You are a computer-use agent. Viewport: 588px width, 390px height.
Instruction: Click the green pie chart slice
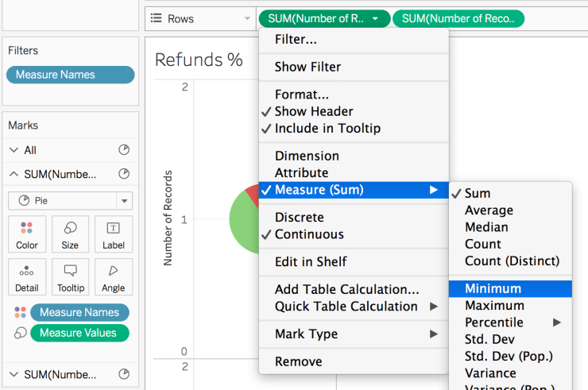pos(242,224)
